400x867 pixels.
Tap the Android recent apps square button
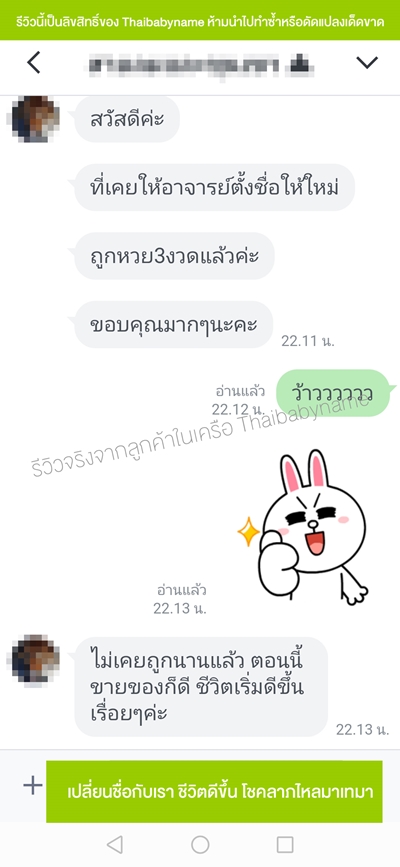click(285, 844)
